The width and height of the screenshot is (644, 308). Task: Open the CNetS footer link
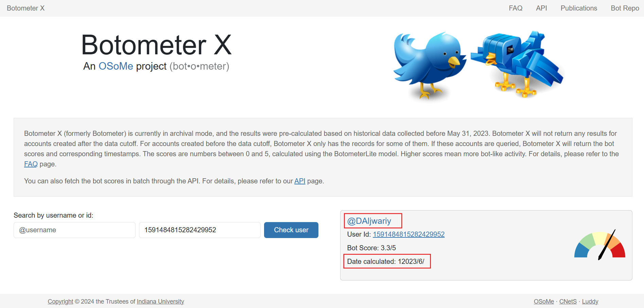coord(568,302)
